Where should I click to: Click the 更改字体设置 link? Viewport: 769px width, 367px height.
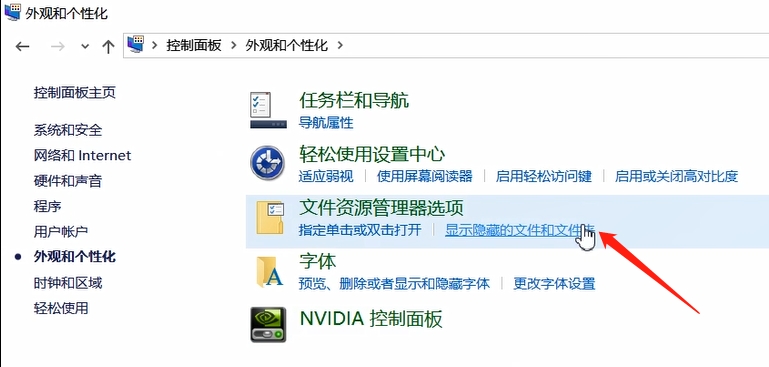point(554,283)
